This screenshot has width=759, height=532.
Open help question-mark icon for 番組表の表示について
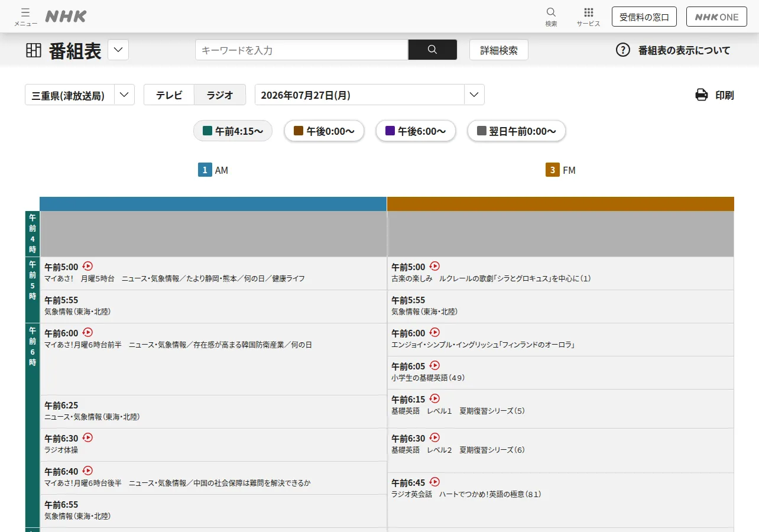623,50
